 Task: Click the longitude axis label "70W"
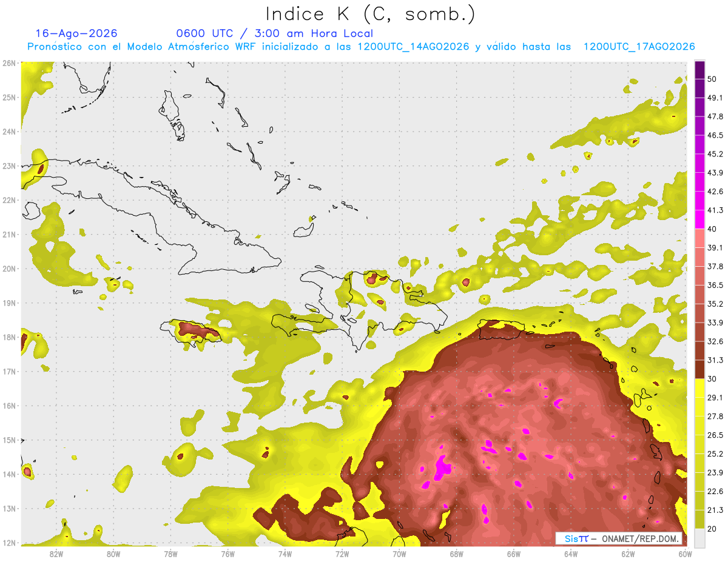(x=399, y=555)
